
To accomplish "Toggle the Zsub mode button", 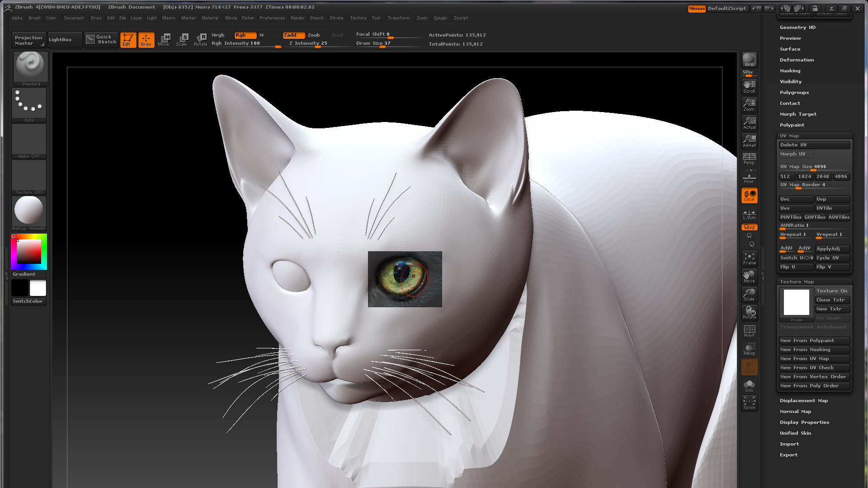I will click(x=314, y=35).
